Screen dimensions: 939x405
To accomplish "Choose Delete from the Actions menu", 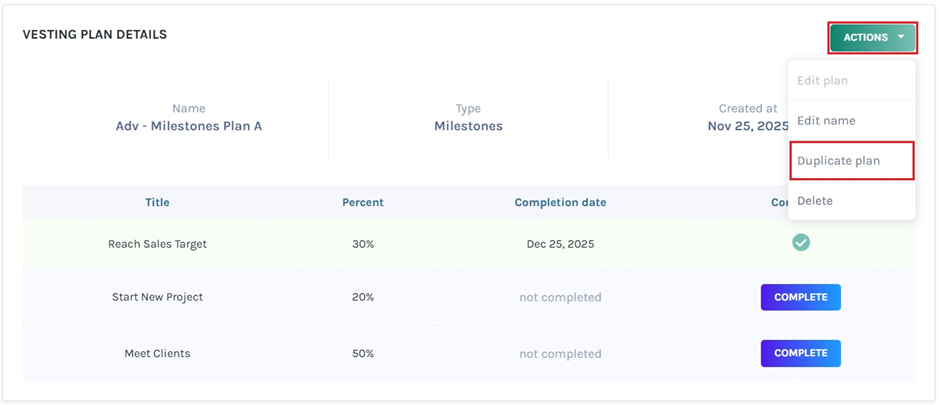I will click(x=815, y=200).
